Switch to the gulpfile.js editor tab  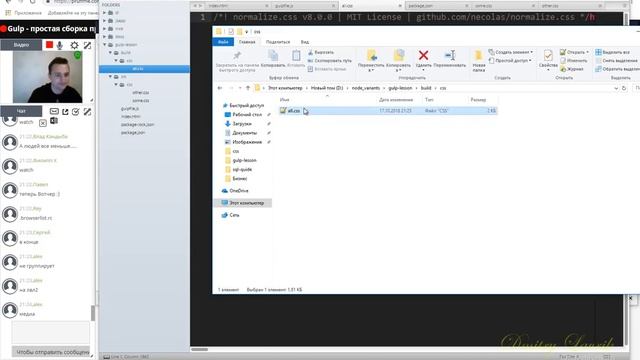(304, 6)
